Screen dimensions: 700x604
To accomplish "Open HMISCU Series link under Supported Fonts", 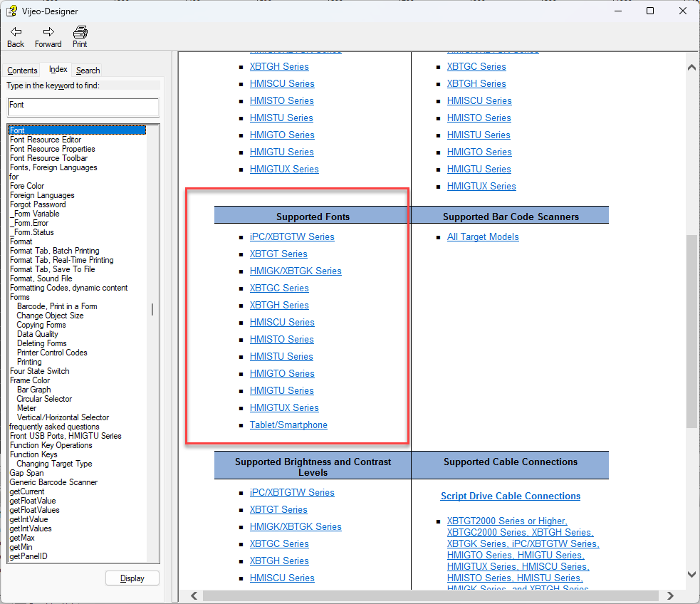I will 282,323.
